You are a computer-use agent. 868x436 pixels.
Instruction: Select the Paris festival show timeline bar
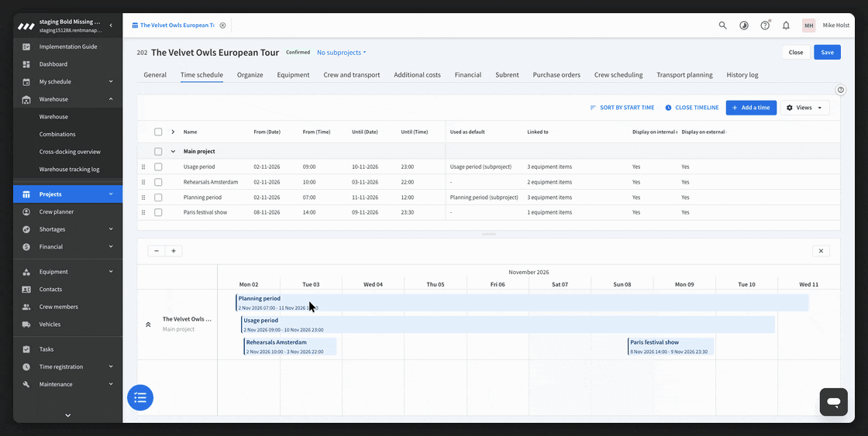coord(671,346)
